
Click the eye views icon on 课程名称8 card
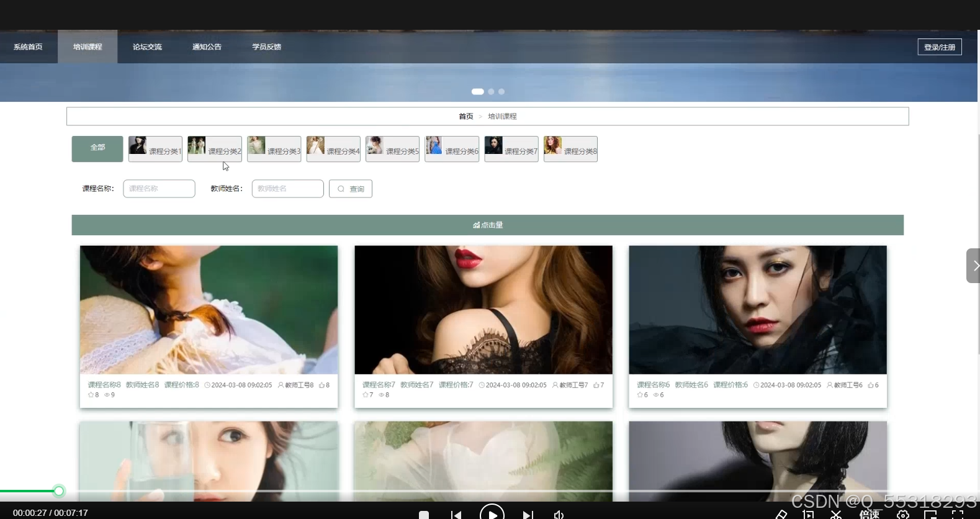tap(107, 395)
